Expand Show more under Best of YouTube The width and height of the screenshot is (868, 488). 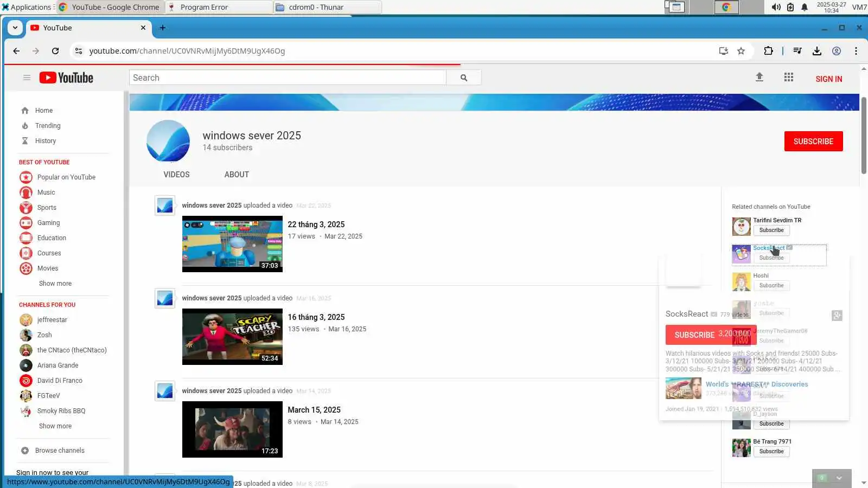pyautogui.click(x=55, y=284)
